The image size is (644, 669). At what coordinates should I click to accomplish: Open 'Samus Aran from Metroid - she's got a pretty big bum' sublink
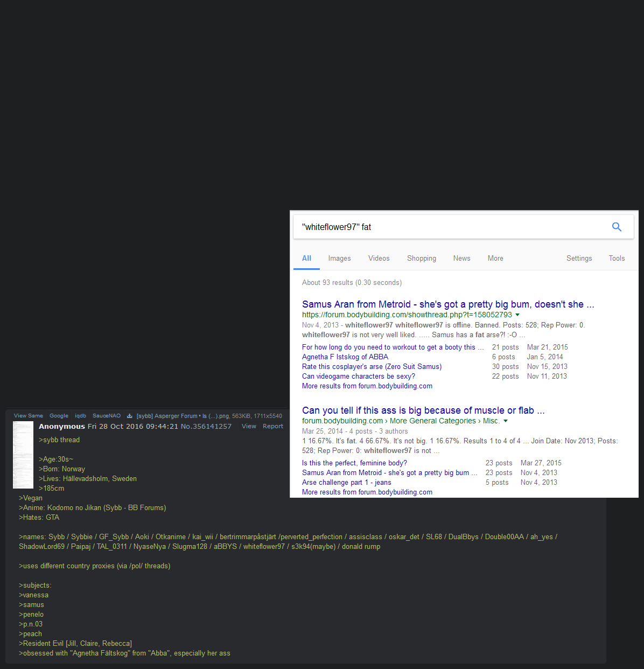tap(390, 473)
